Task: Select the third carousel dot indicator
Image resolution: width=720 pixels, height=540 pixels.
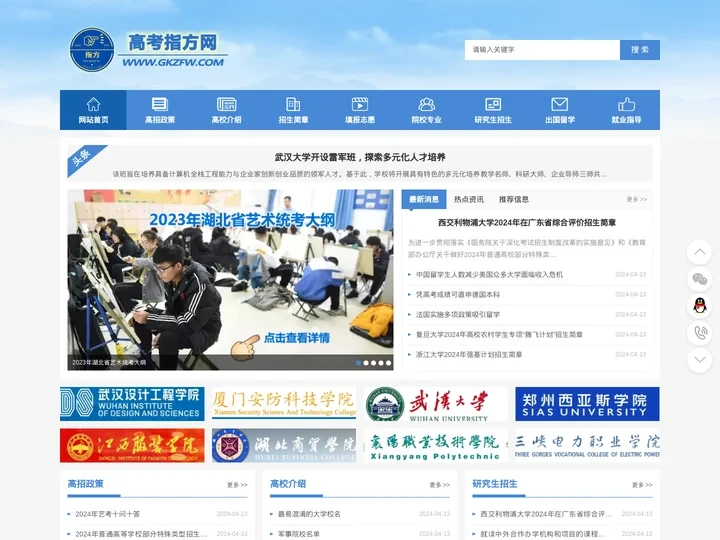Action: tap(373, 363)
